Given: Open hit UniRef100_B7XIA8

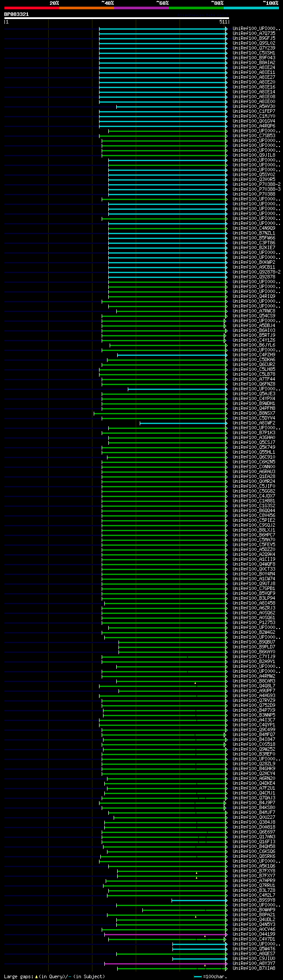Looking at the screenshot, I should pos(254,968).
